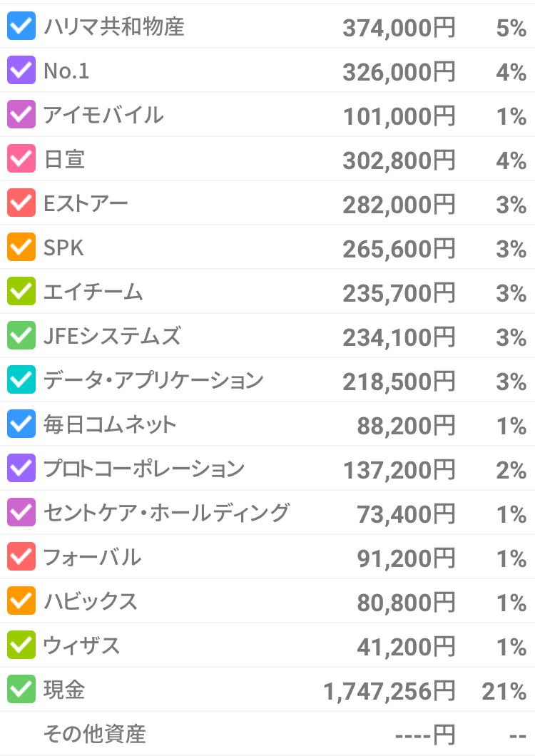Viewport: 535px width, 756px height.
Task: Uncheck the フォーバル checkbox
Action: click(21, 557)
